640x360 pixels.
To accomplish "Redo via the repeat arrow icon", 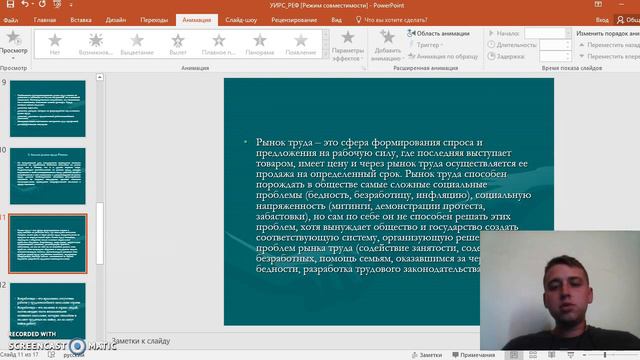I will click(x=42, y=4).
